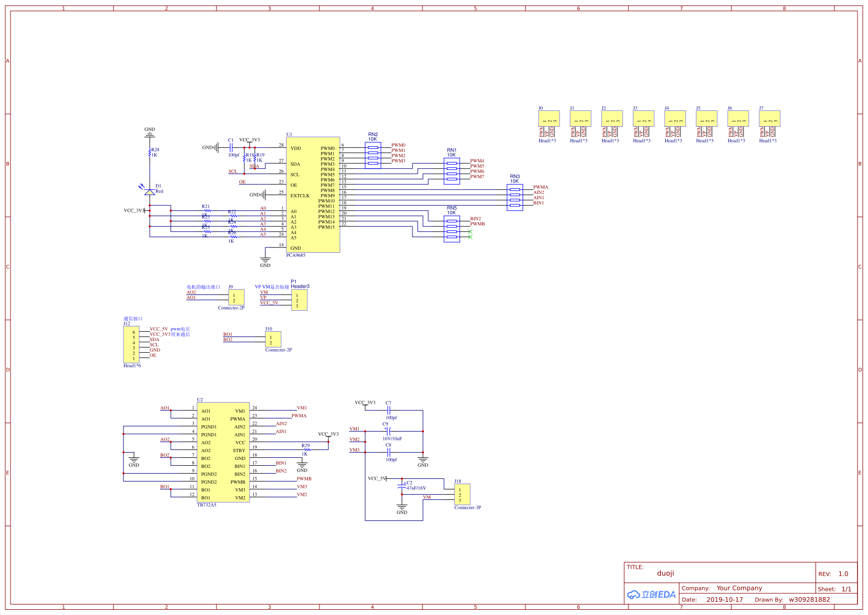
Task: Select resistor R28 1K symbol
Action: point(150,152)
